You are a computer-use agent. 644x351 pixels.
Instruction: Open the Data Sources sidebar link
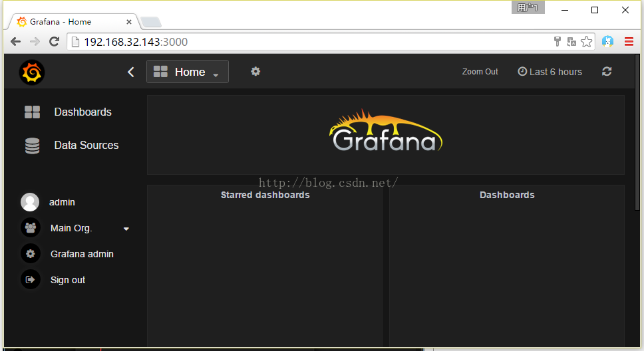[86, 146]
